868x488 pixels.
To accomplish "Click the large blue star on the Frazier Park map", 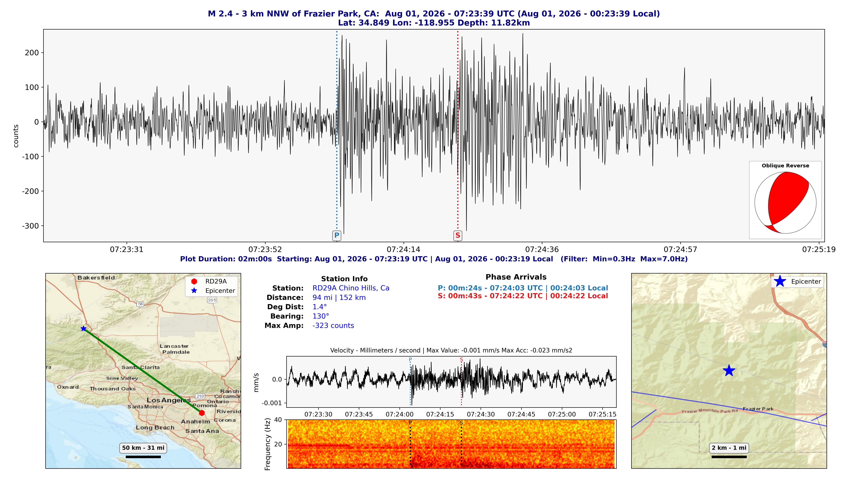I will [729, 371].
